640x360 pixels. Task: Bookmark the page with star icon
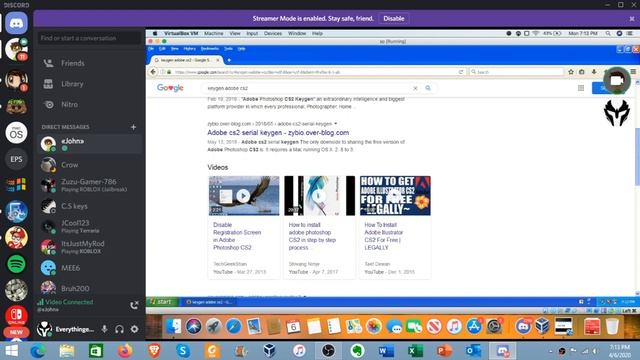point(571,72)
